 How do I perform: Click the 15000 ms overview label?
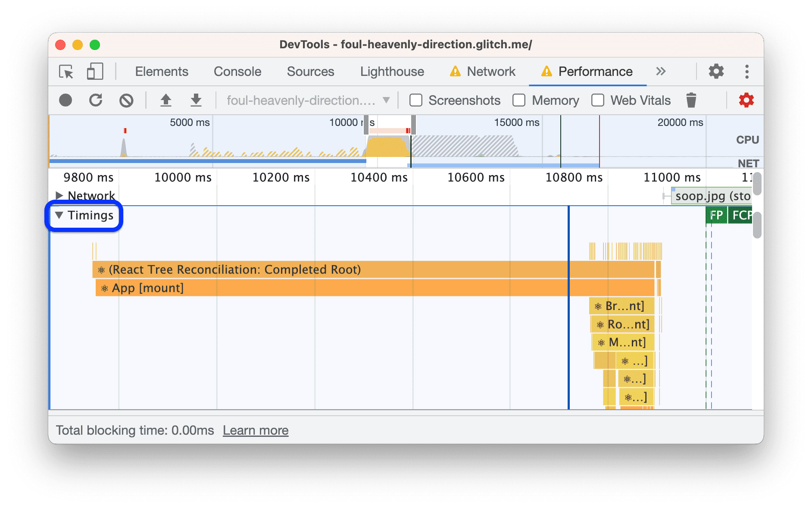(516, 122)
